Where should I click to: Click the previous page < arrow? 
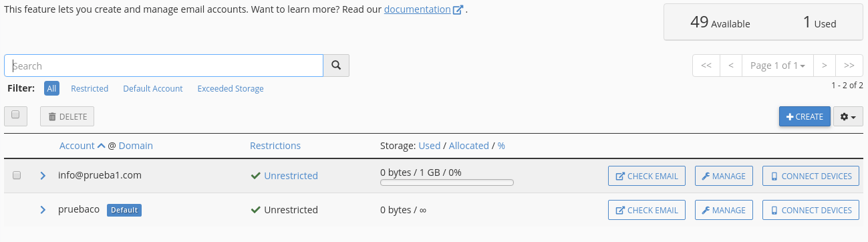point(731,66)
